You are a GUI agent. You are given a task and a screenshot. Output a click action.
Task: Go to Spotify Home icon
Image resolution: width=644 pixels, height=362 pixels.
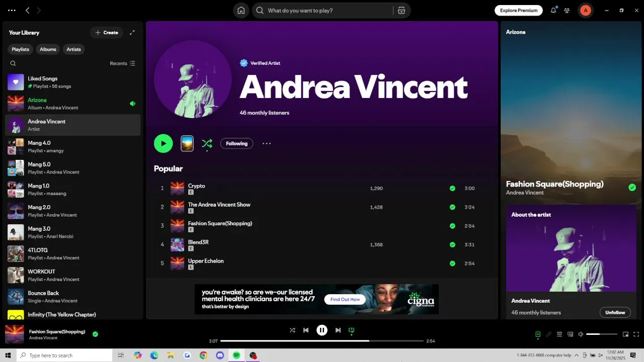tap(241, 11)
